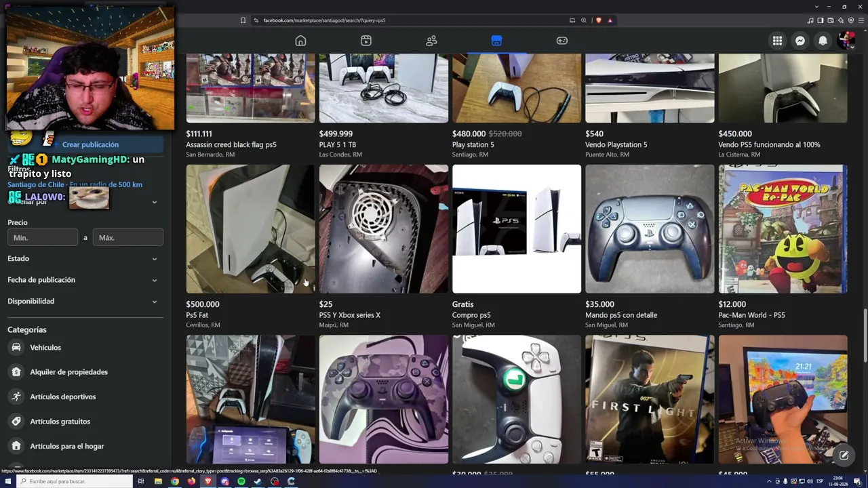
Task: Click the new message compose icon
Action: [844, 455]
